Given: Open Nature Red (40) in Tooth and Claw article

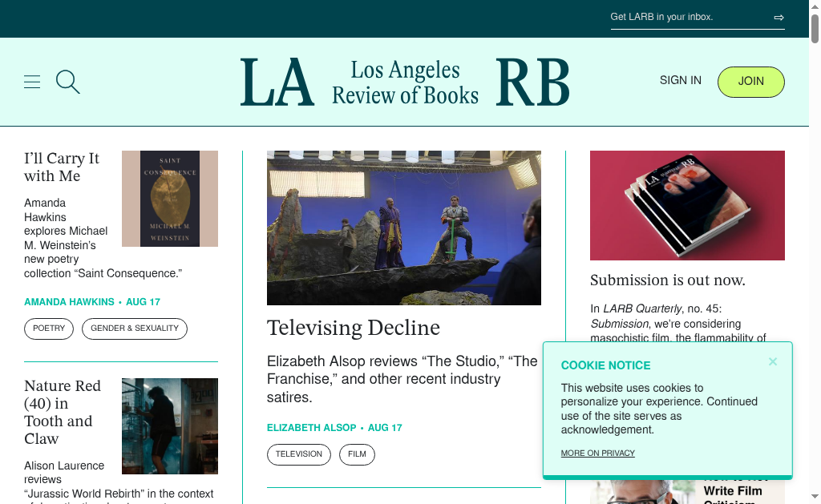Looking at the screenshot, I should [x=63, y=412].
